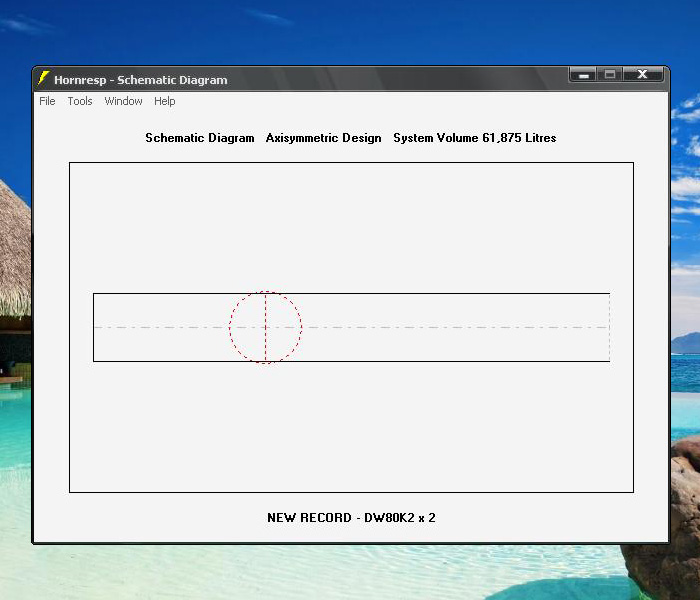Open the Help menu

tap(165, 101)
